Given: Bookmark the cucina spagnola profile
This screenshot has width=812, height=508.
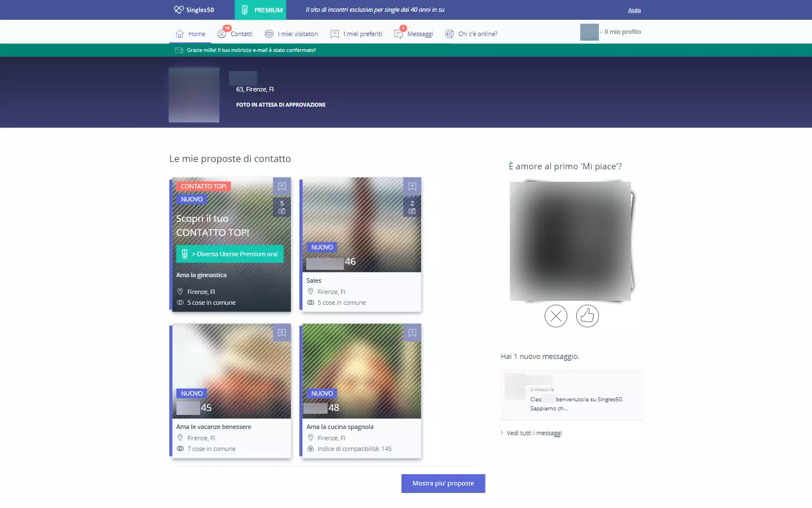Looking at the screenshot, I should (x=412, y=332).
